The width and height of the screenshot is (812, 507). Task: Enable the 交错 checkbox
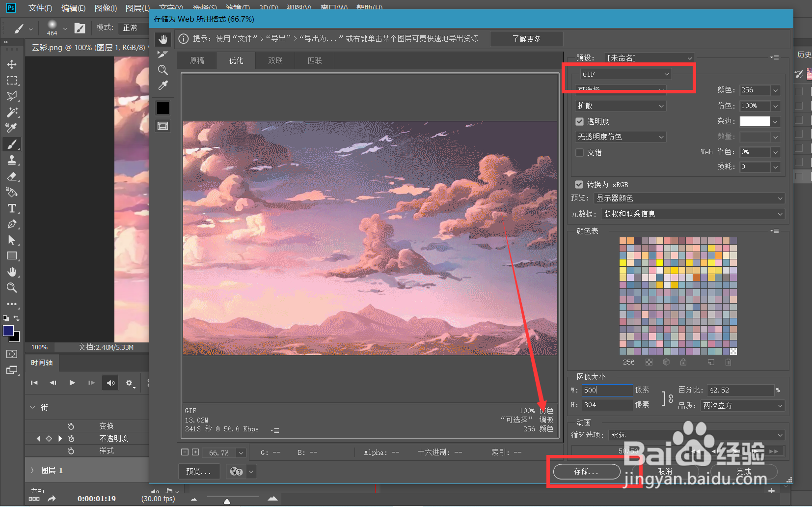580,152
